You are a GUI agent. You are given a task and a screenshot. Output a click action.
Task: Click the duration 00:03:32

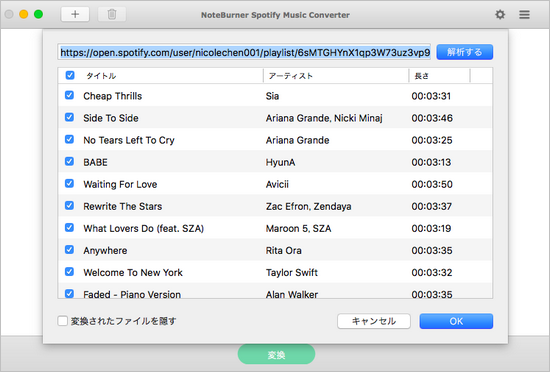(432, 273)
